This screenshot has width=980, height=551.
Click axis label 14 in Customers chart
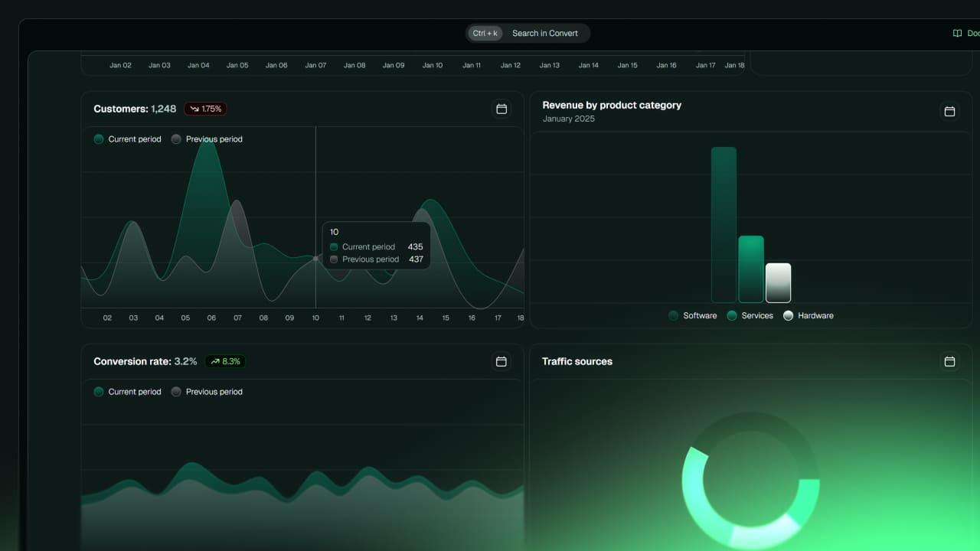pos(420,318)
